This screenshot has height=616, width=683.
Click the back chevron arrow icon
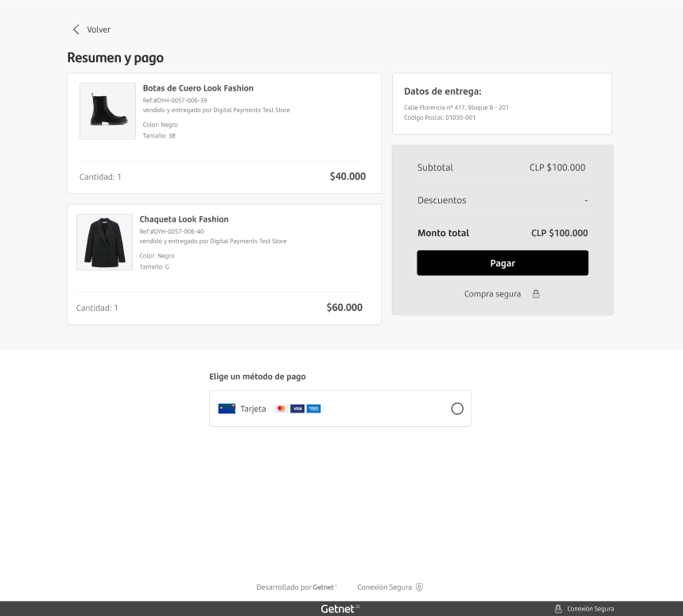(76, 29)
